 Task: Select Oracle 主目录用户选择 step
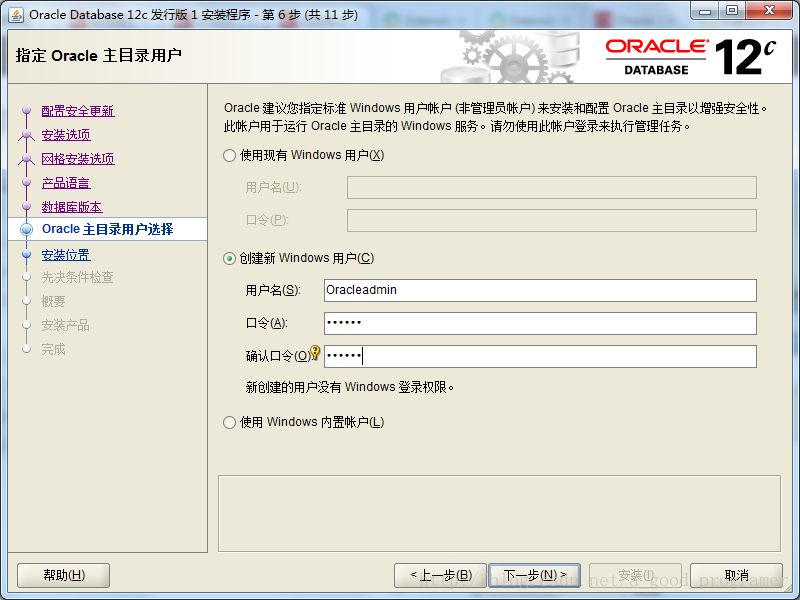(x=108, y=229)
